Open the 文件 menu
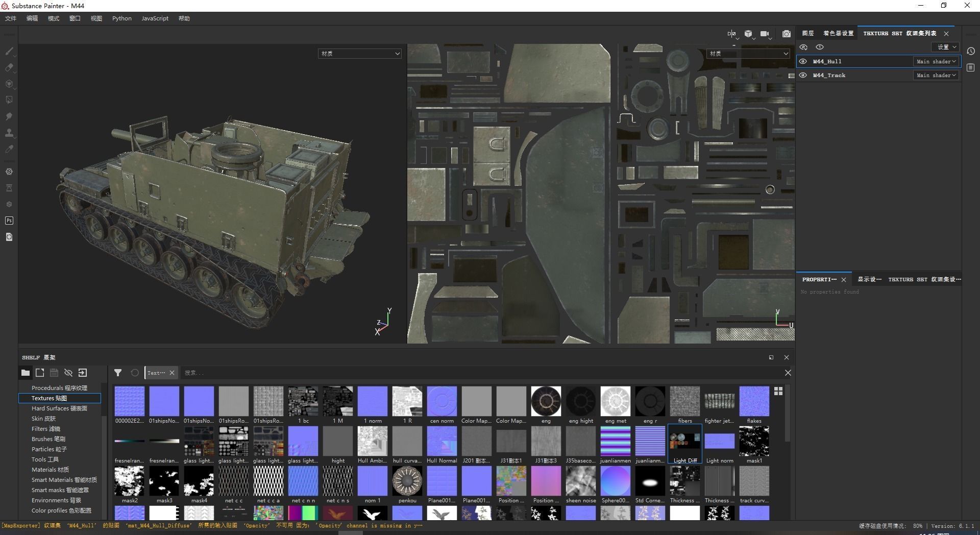This screenshot has height=535, width=980. pos(11,18)
